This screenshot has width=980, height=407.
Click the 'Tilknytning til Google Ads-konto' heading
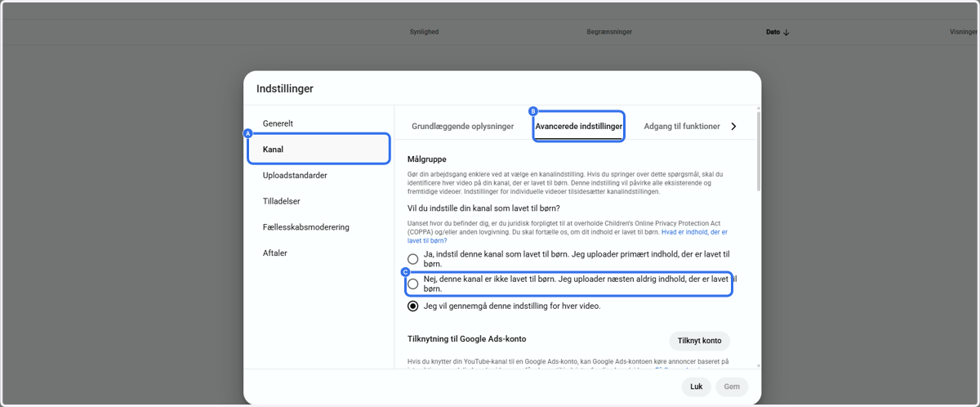coord(466,338)
